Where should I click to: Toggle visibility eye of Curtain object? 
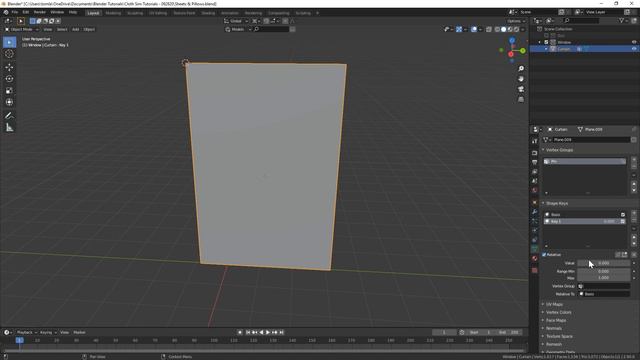tap(634, 49)
